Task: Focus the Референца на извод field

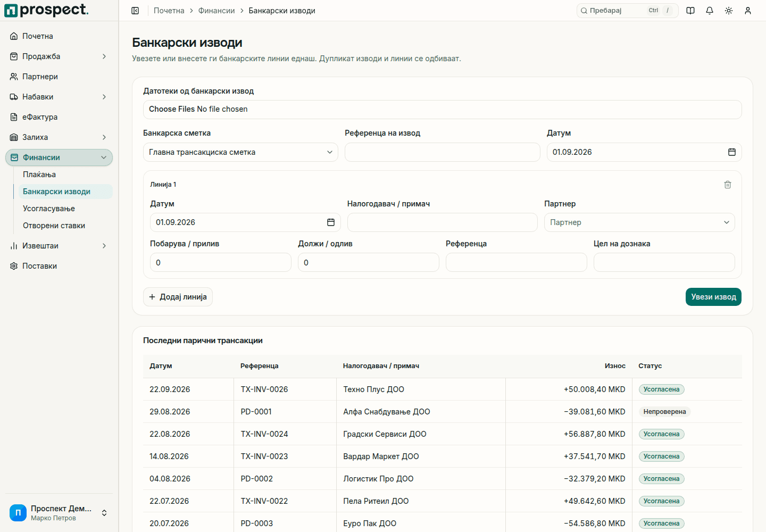Action: pos(443,152)
